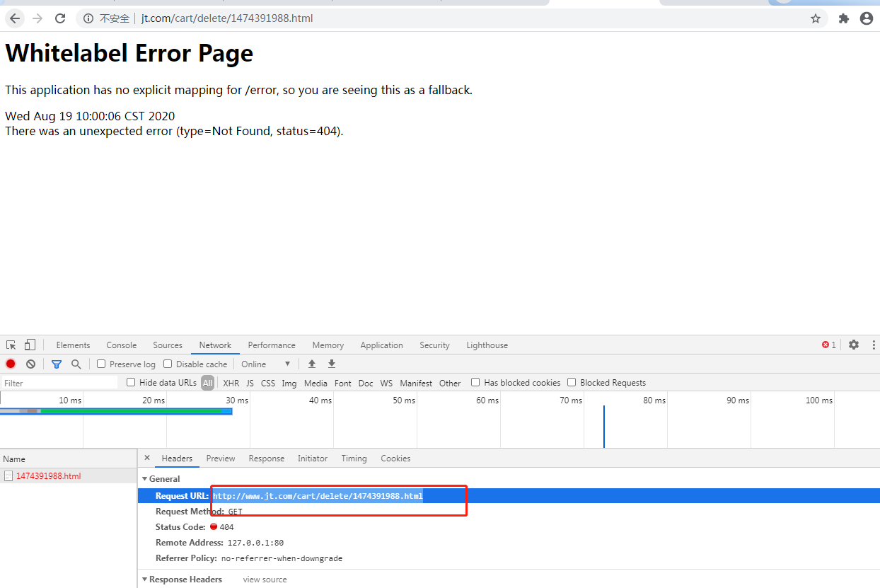Go back to the previous page
Image resolution: width=880 pixels, height=588 pixels.
click(15, 18)
